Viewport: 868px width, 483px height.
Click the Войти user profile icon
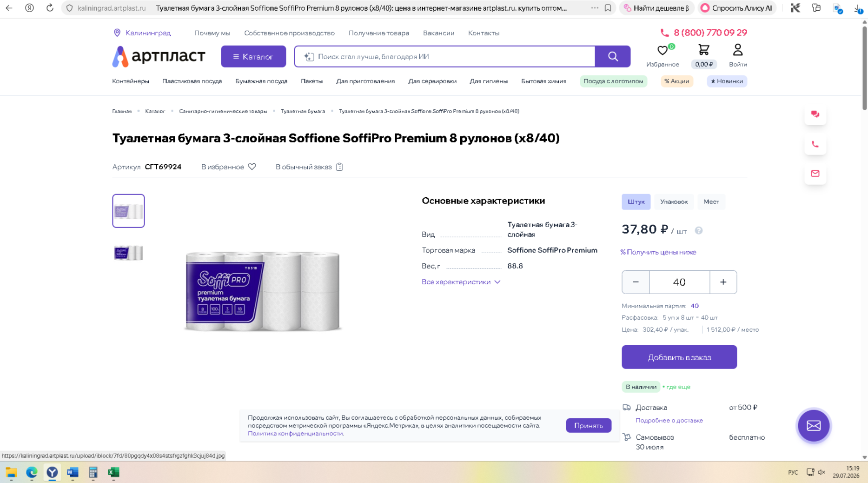click(x=737, y=50)
